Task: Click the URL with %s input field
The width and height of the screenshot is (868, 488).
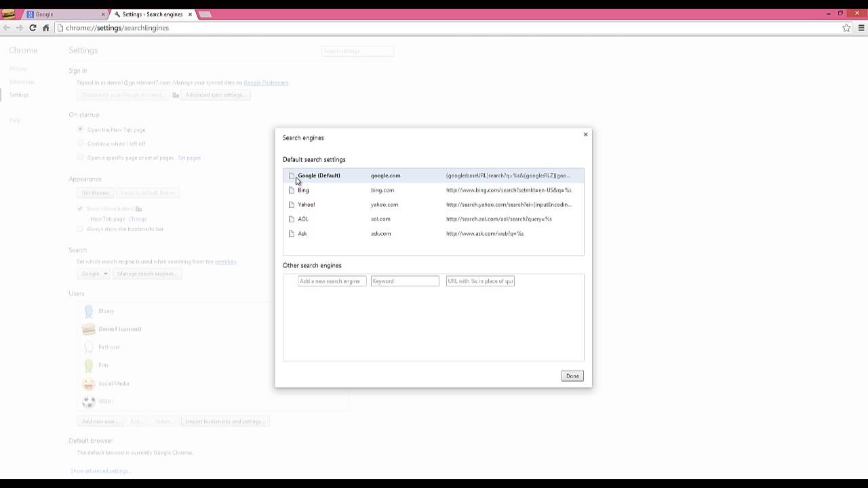Action: tap(480, 281)
